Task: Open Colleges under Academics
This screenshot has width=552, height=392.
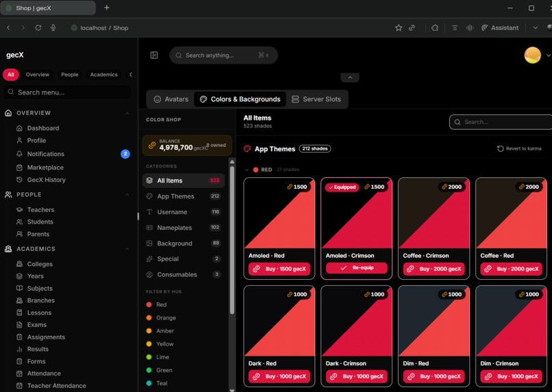Action: point(40,264)
